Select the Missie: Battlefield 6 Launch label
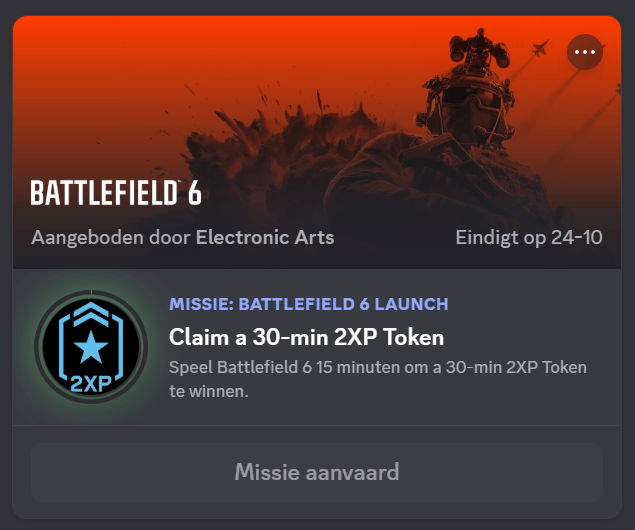This screenshot has height=530, width=635. (309, 304)
